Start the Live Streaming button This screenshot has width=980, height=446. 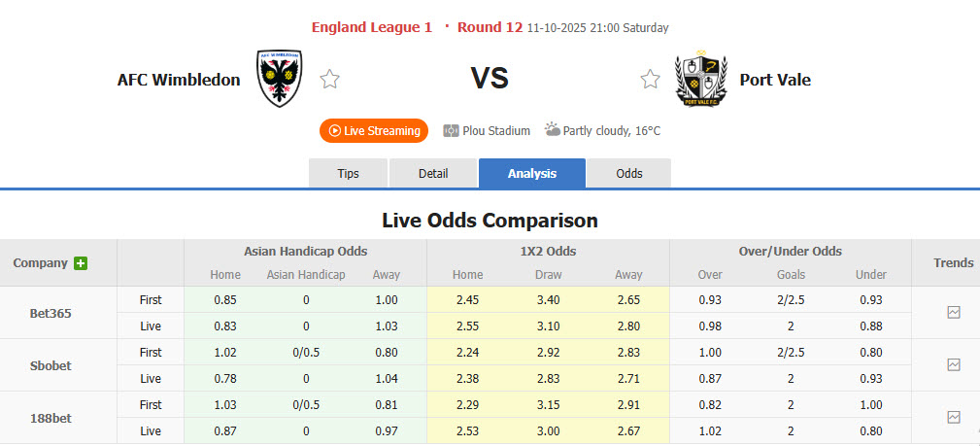pos(374,130)
